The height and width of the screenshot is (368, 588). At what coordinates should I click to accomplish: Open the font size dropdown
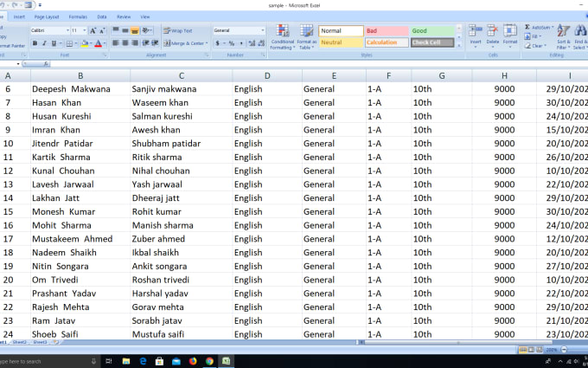point(85,31)
